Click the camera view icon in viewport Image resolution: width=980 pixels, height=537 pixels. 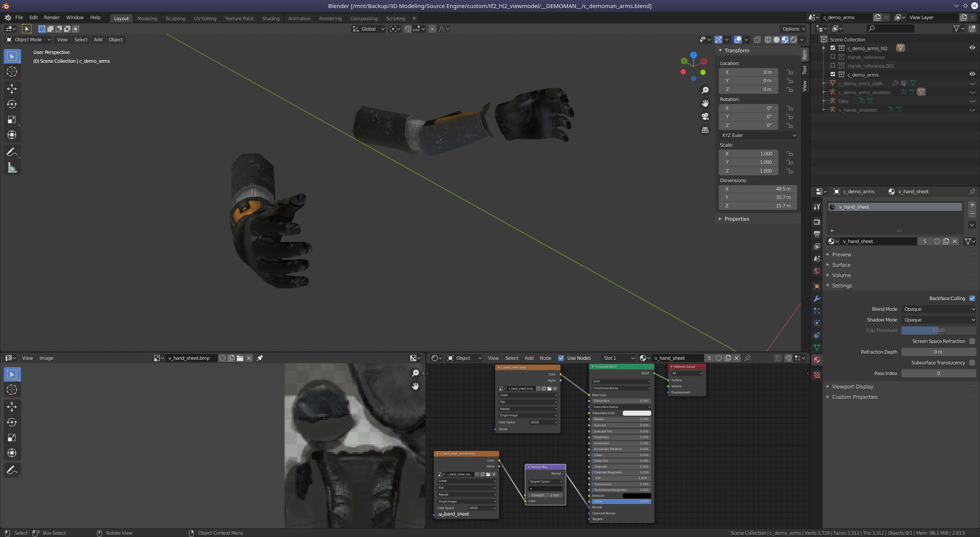pyautogui.click(x=705, y=116)
